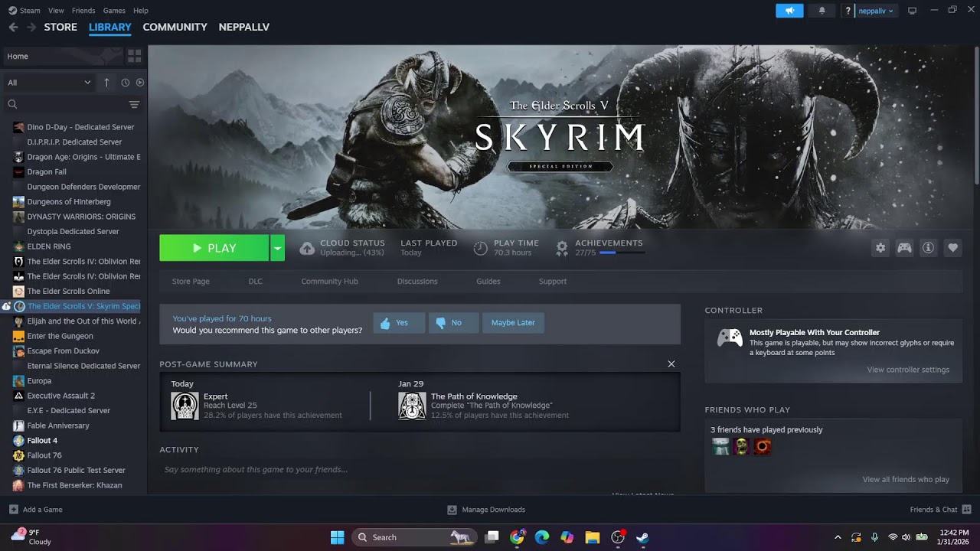Click the green PLAY button
980x551 pixels.
pos(214,248)
